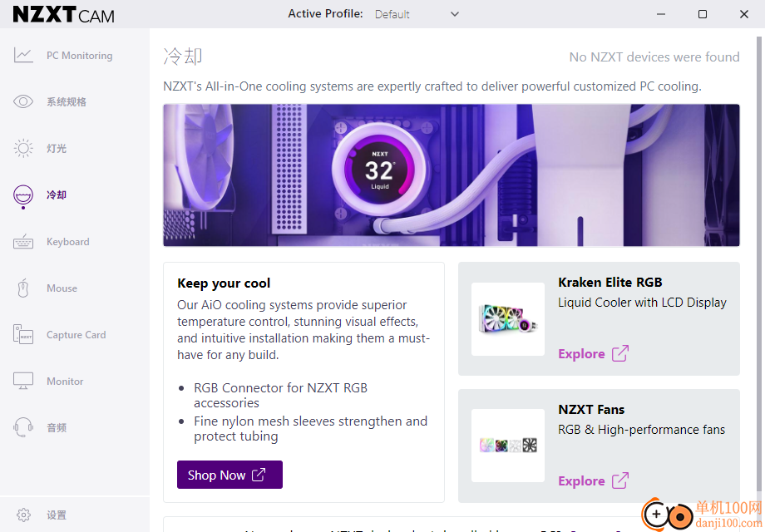
Task: Click 'No NZXT devices were found' message
Action: (x=654, y=57)
